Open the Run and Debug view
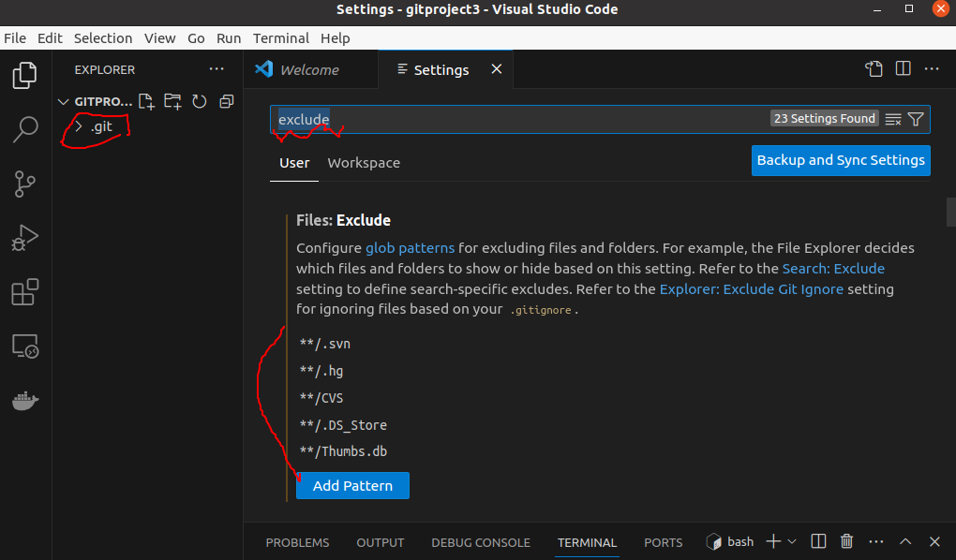956x560 pixels. [x=25, y=238]
